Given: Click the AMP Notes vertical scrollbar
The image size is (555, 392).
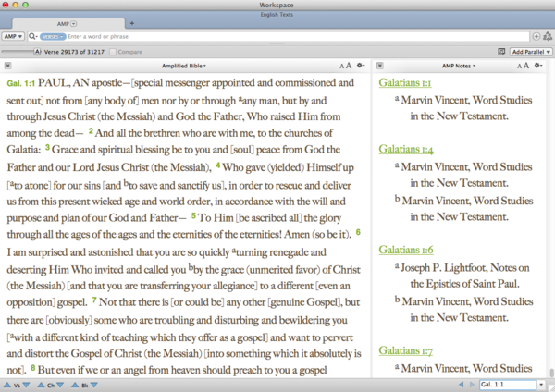Looking at the screenshot, I should (x=551, y=373).
